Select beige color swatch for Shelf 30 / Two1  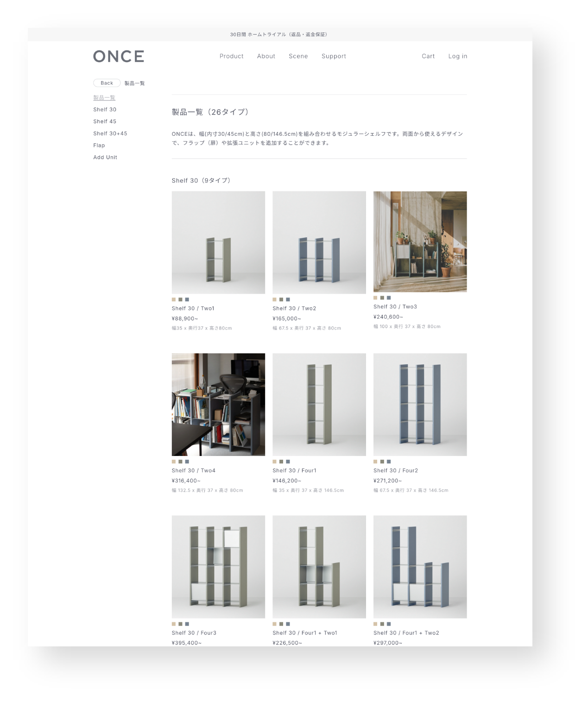point(174,299)
